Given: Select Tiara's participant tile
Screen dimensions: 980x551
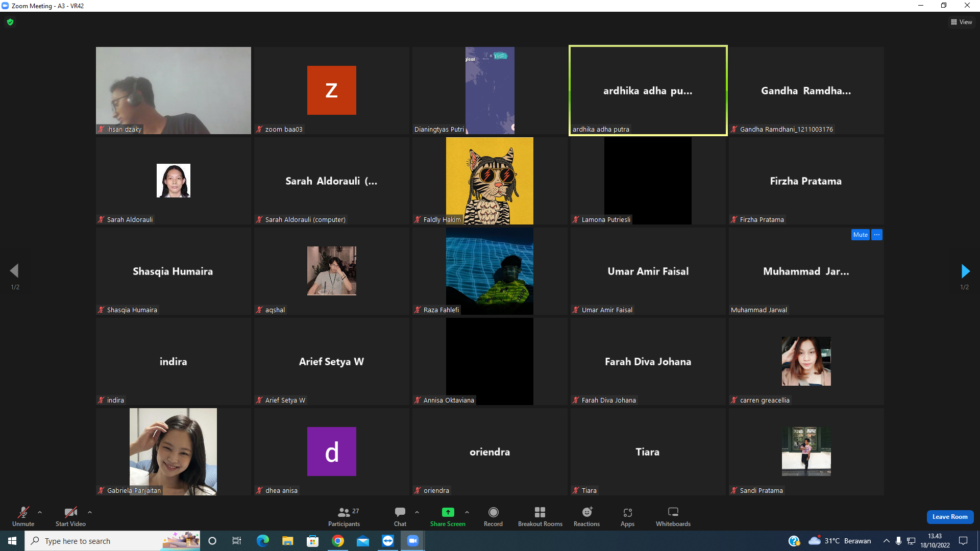Looking at the screenshot, I should pyautogui.click(x=648, y=452).
